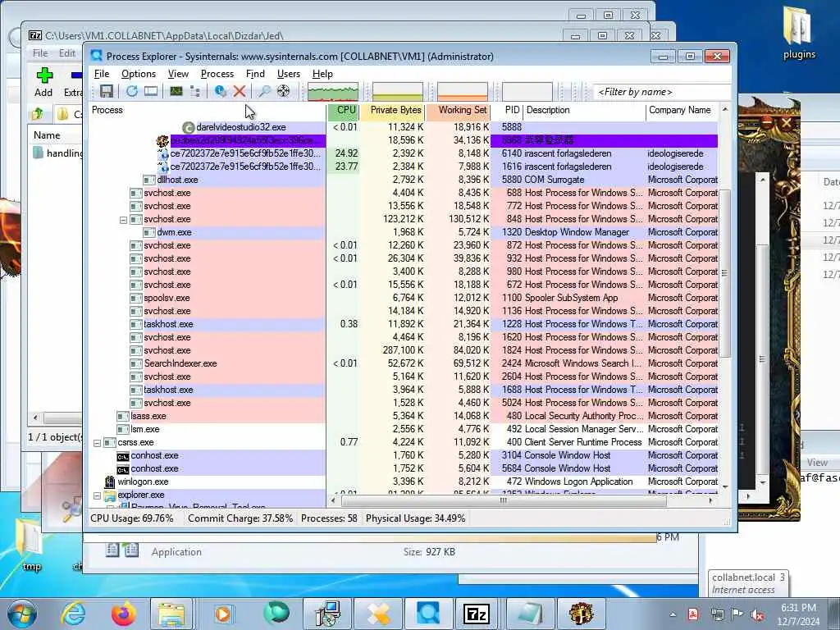Open the Windows Start menu orb
Screen dimensions: 840x630
[x=22, y=614]
